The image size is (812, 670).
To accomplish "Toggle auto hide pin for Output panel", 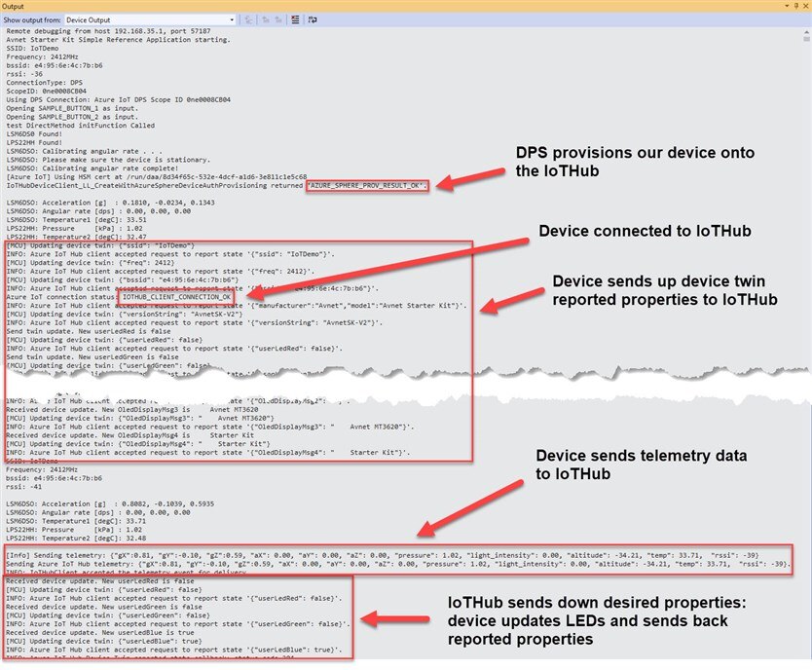I will [796, 6].
